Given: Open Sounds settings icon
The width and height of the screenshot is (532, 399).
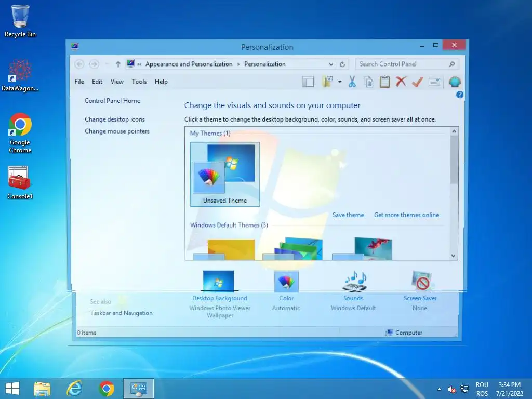Looking at the screenshot, I should (354, 282).
